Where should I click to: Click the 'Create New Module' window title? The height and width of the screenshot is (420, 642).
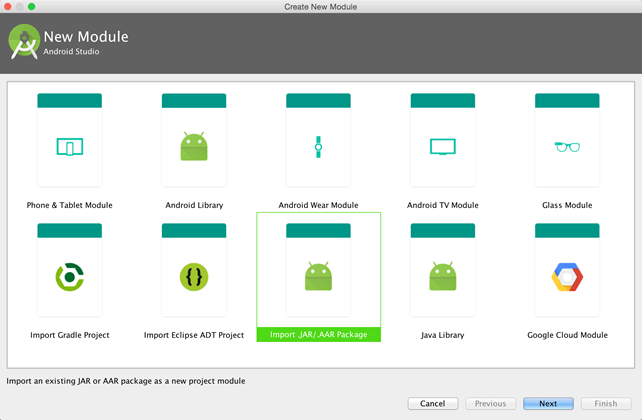pyautogui.click(x=321, y=7)
